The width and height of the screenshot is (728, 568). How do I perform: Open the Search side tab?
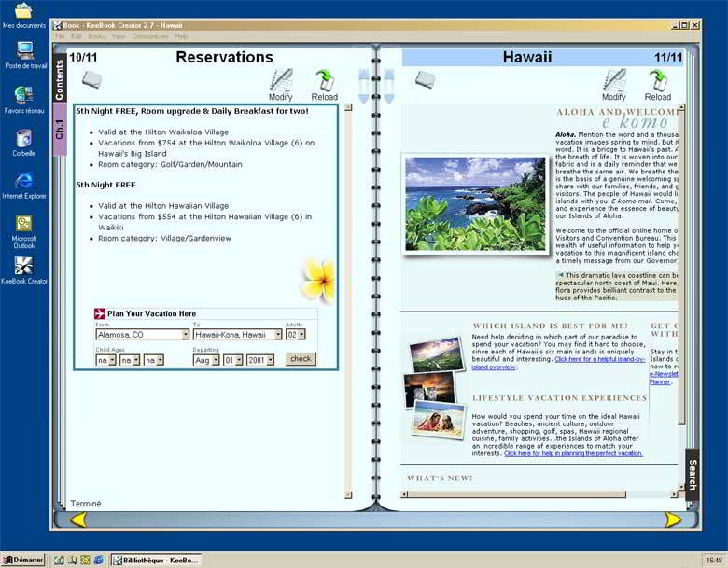692,475
